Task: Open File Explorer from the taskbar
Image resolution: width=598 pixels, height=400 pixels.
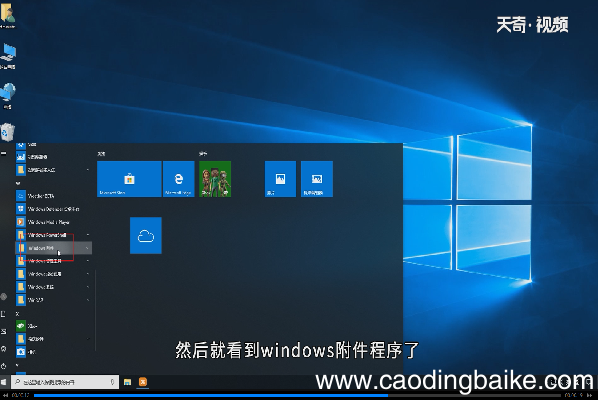Action: pos(127,382)
